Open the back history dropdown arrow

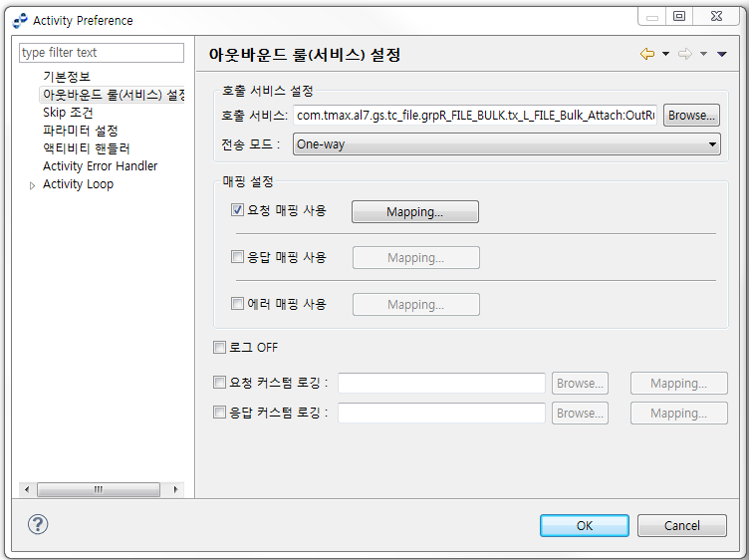(665, 55)
